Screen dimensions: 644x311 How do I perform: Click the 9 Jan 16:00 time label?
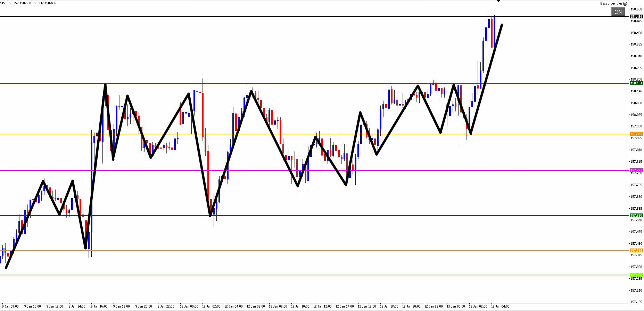[x=99, y=306]
